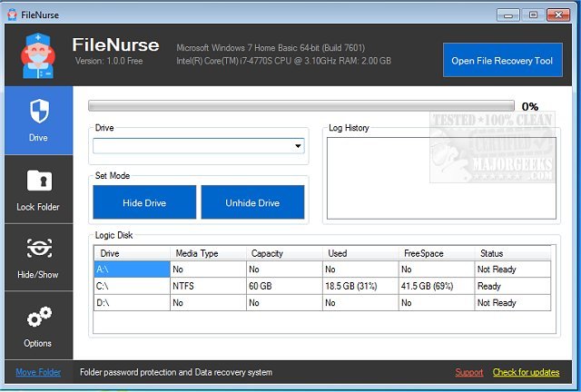The height and width of the screenshot is (392, 581).
Task: Click inside the Log History box
Action: [x=441, y=178]
